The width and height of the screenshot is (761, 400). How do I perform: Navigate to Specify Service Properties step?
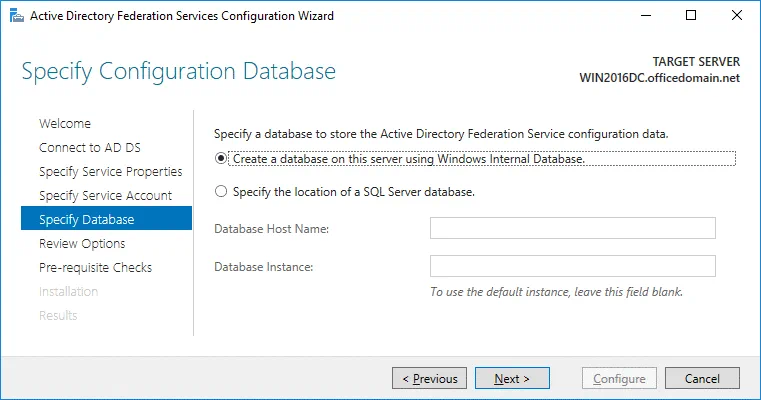click(110, 172)
